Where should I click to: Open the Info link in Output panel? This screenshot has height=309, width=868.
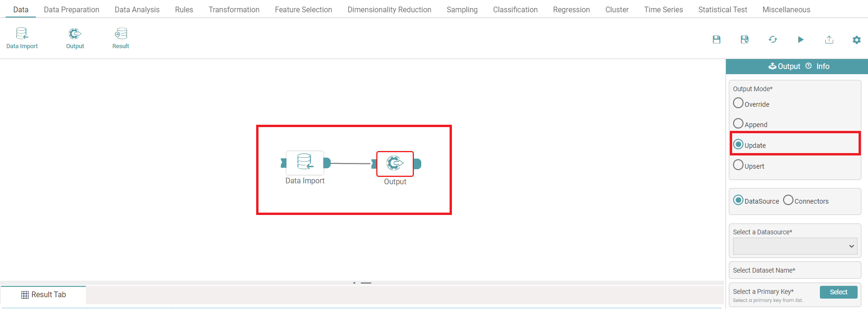(822, 66)
